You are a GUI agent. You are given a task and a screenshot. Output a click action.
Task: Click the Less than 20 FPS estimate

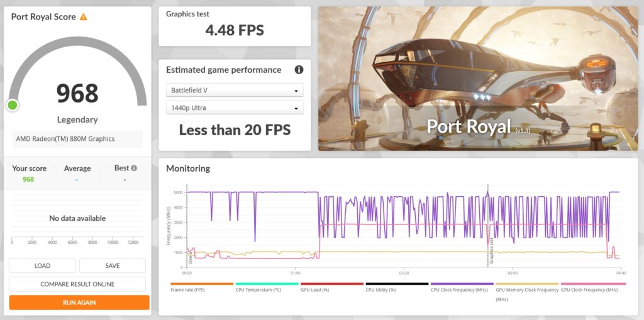235,130
